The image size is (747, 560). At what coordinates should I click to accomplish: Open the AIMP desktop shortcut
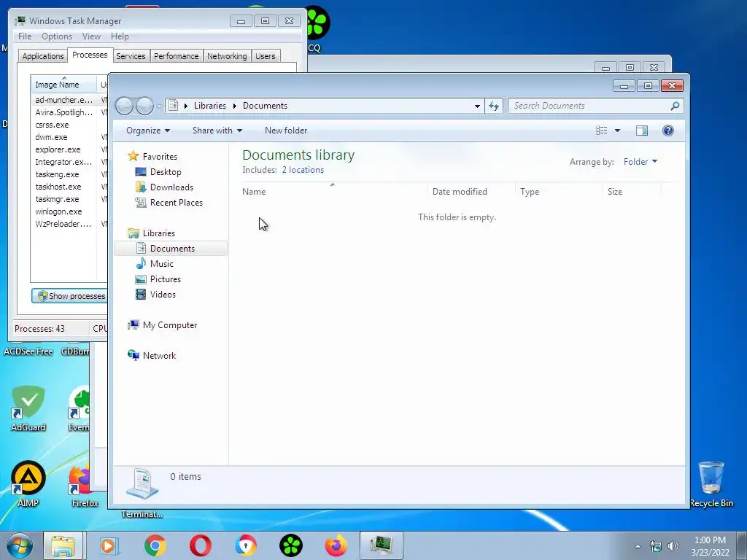tap(28, 484)
